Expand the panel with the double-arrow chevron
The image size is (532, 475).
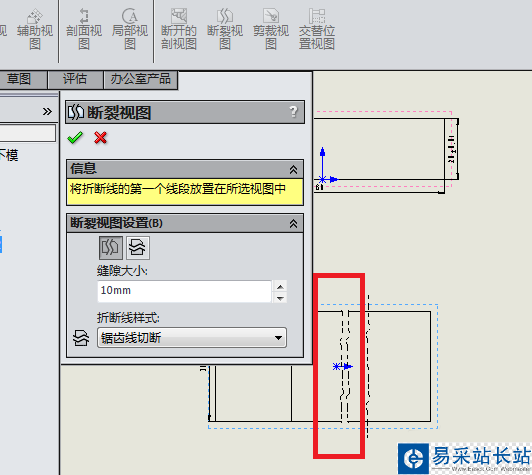(47, 111)
